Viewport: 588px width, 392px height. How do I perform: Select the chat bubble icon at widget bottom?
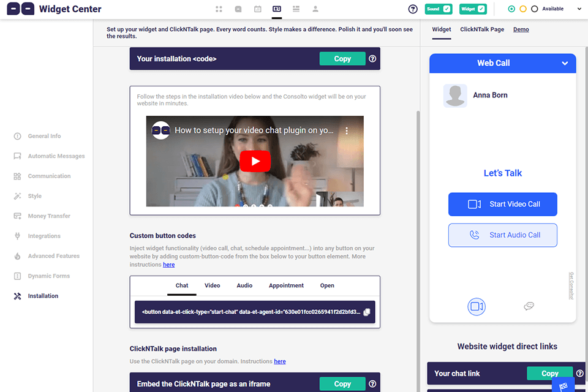coord(529,306)
